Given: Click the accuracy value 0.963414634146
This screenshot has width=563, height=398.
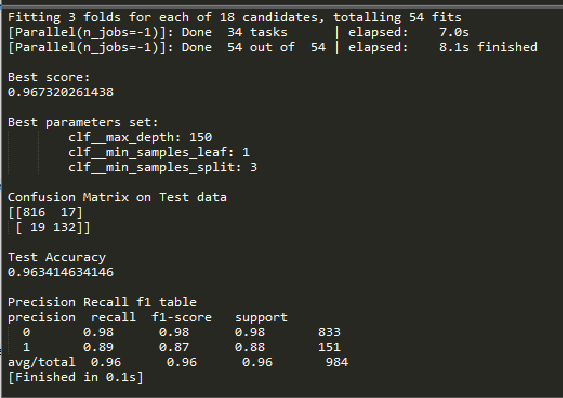Looking at the screenshot, I should coord(61,272).
